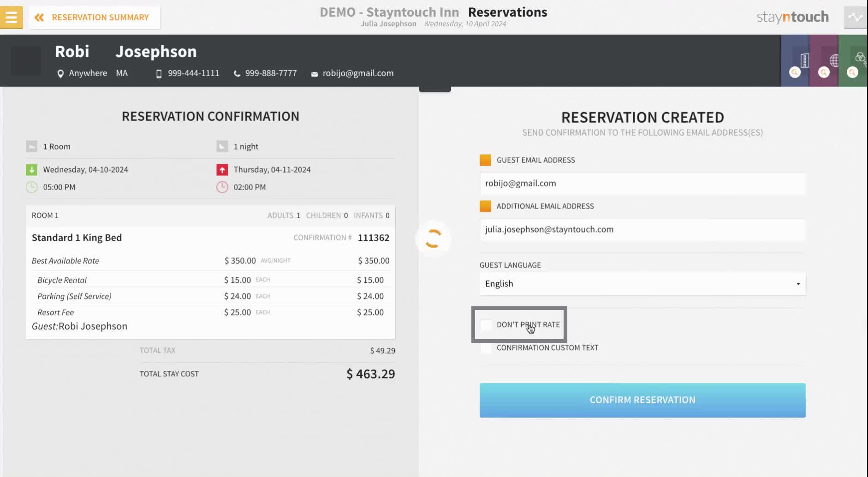Open the group card search tab
868x477 pixels.
tap(853, 60)
